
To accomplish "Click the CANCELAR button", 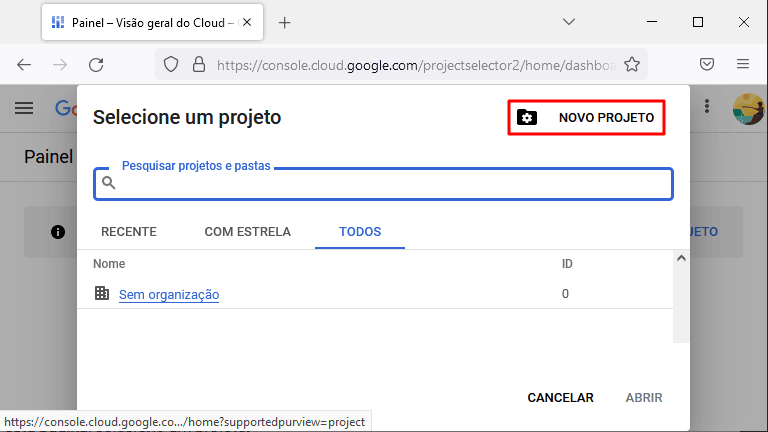I will tap(560, 398).
